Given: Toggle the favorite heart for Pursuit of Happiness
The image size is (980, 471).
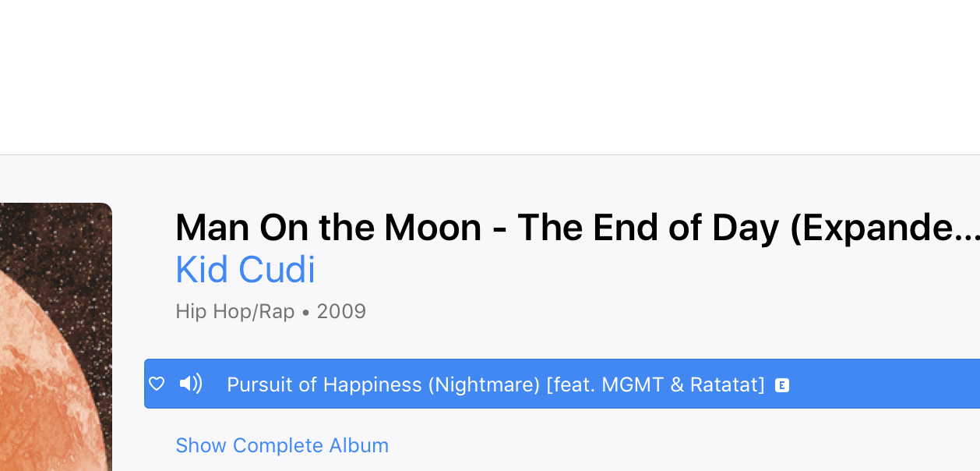Looking at the screenshot, I should tap(157, 384).
